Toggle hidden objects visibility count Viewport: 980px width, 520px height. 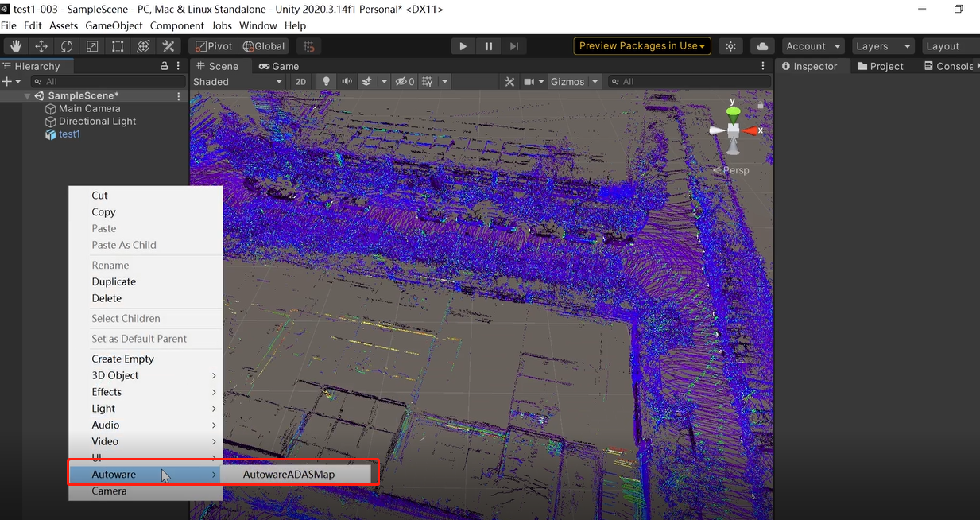[405, 81]
